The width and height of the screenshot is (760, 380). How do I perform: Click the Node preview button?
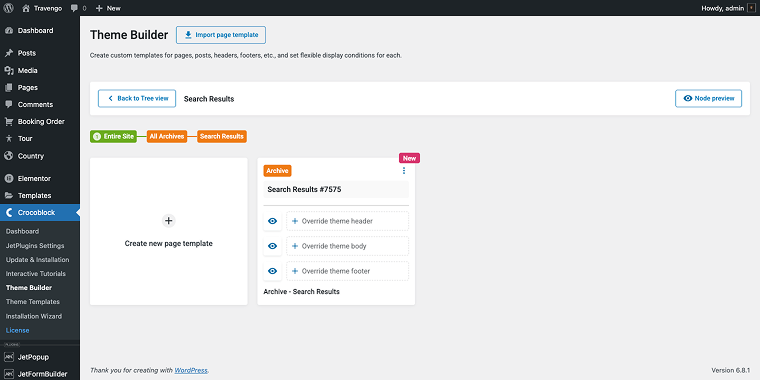click(x=708, y=98)
